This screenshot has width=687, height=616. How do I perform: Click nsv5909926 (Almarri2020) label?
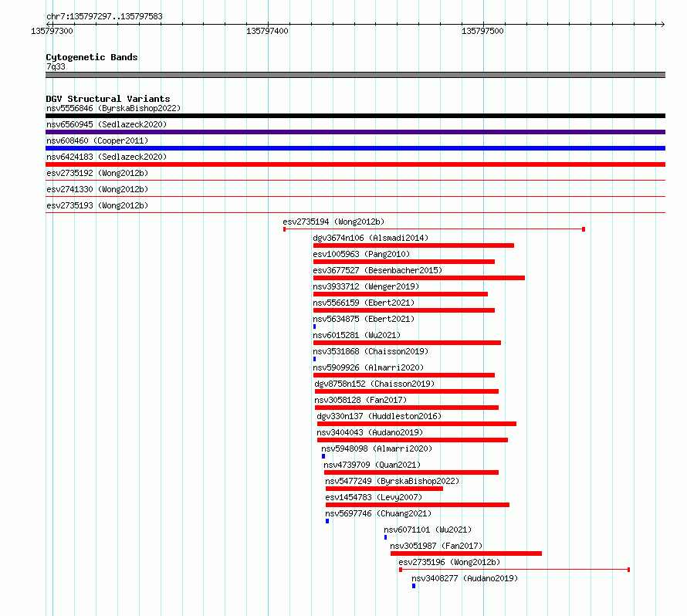pyautogui.click(x=368, y=367)
